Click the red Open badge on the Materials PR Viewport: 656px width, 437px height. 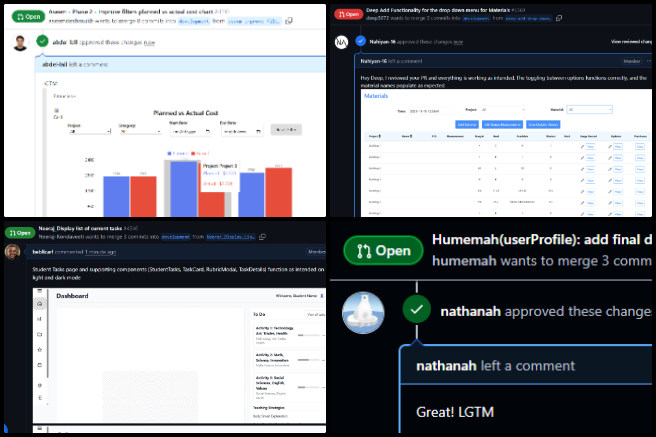pos(348,14)
